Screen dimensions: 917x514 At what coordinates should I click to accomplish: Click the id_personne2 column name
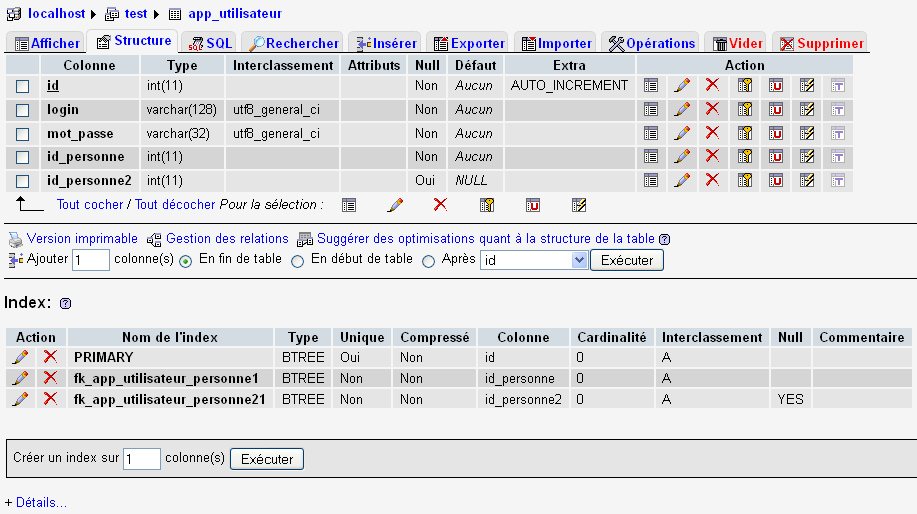89,181
